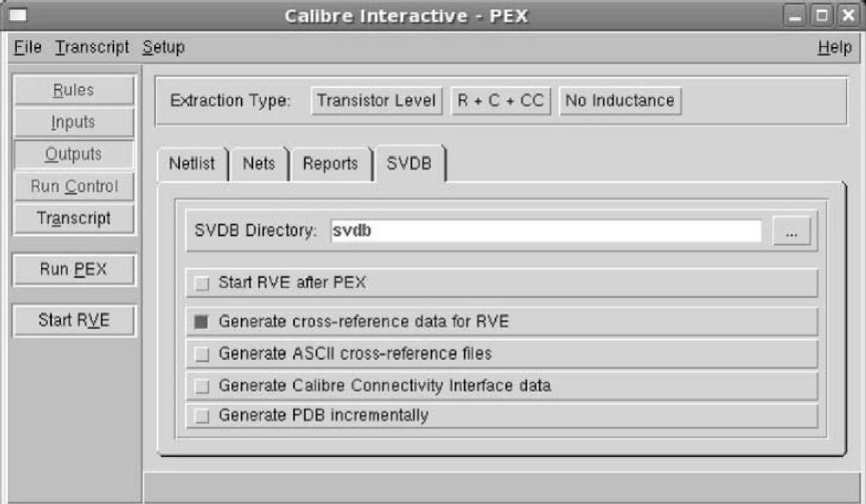Select the SVDB tab
This screenshot has width=866, height=504.
(x=409, y=163)
